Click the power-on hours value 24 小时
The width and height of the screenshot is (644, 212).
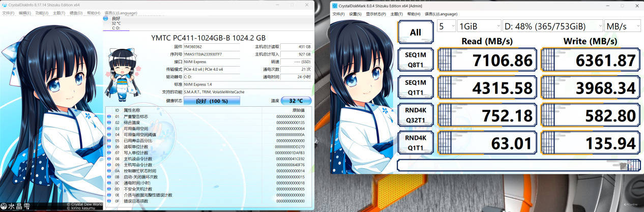296,76
